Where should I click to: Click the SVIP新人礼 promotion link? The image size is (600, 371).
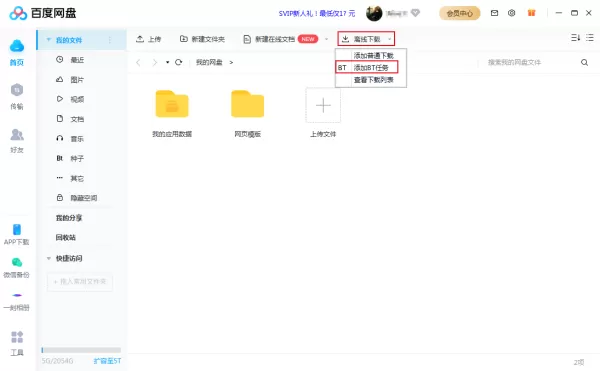click(x=317, y=13)
